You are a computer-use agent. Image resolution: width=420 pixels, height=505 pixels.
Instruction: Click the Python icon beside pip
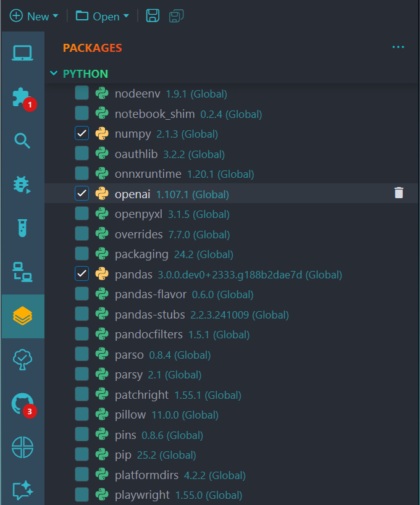tap(102, 454)
